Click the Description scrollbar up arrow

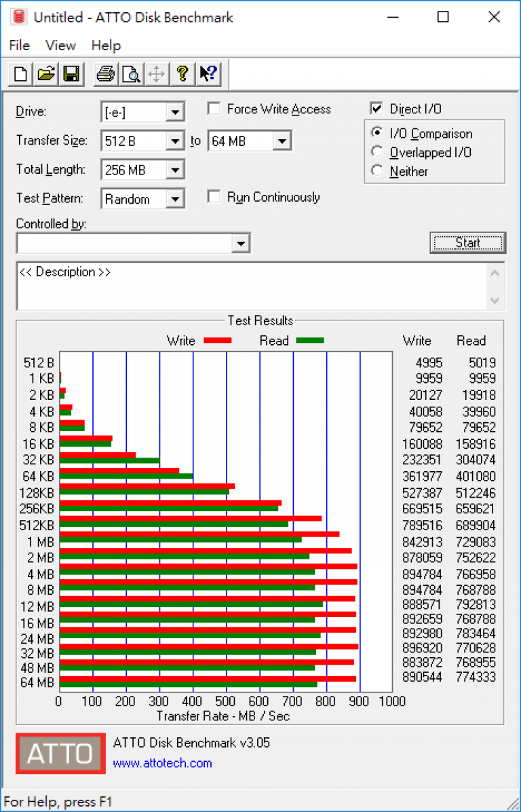495,273
